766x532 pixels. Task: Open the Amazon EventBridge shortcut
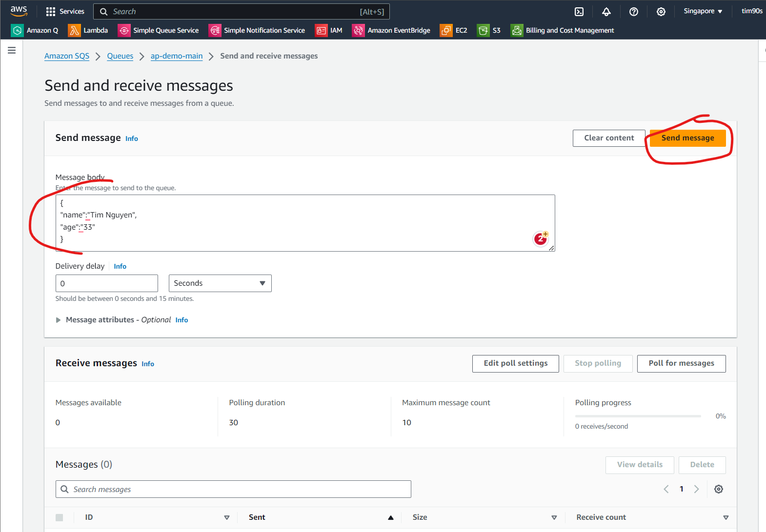[391, 30]
